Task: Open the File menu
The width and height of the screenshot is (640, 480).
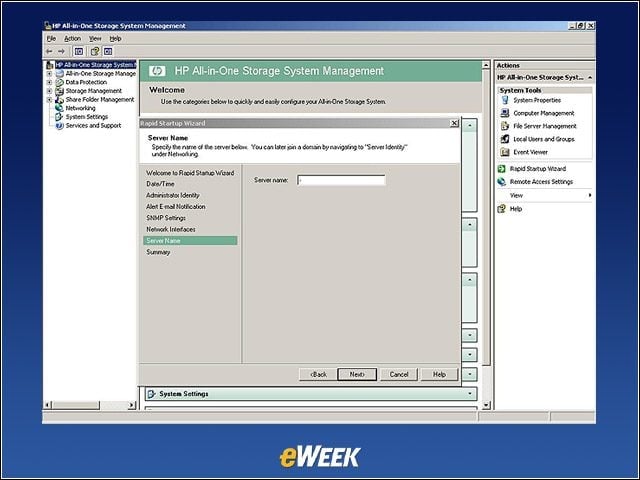Action: point(51,39)
